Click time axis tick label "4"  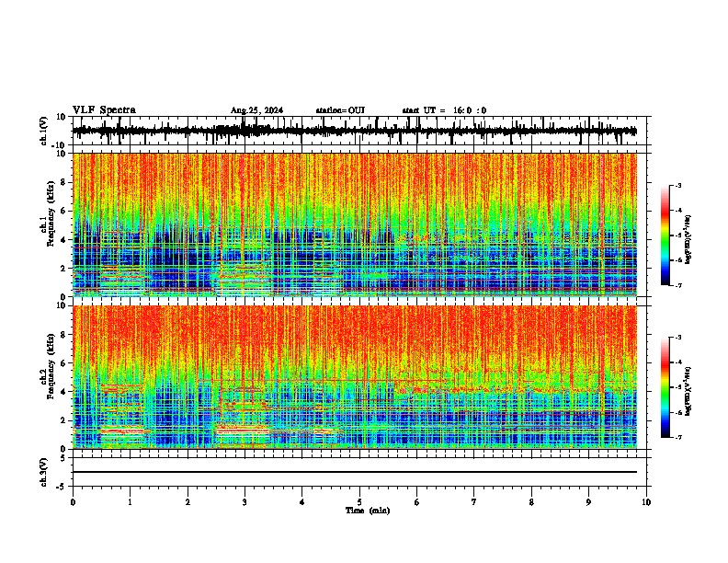click(302, 502)
